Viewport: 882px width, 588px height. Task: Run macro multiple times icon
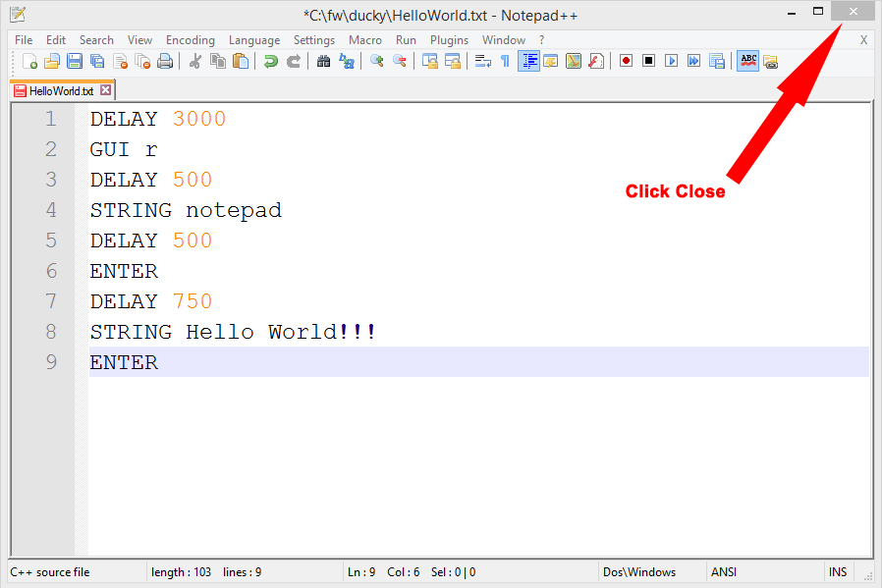coord(694,61)
